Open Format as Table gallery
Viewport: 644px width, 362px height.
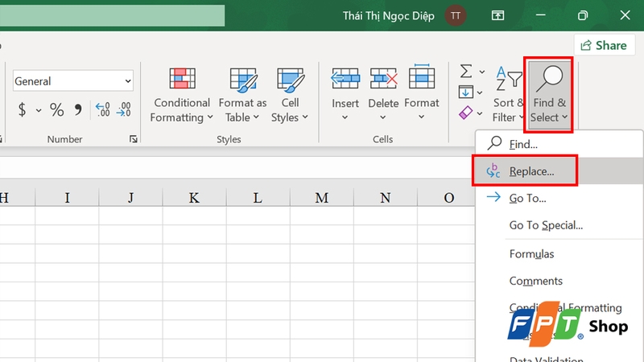242,95
